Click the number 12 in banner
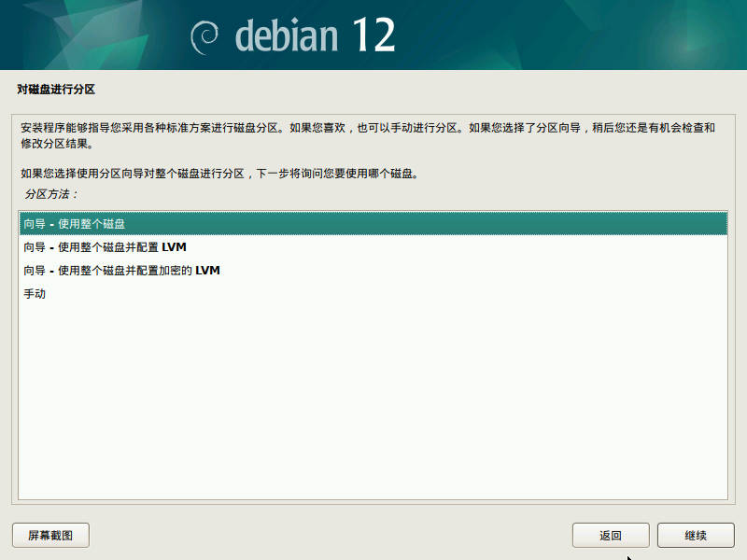Viewport: 747px width, 560px height. click(374, 35)
